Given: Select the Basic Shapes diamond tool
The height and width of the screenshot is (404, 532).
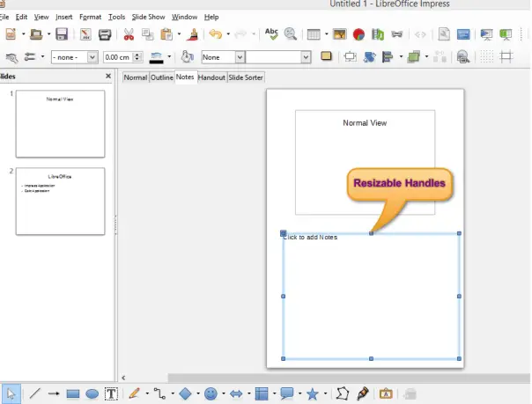Looking at the screenshot, I should [x=185, y=393].
